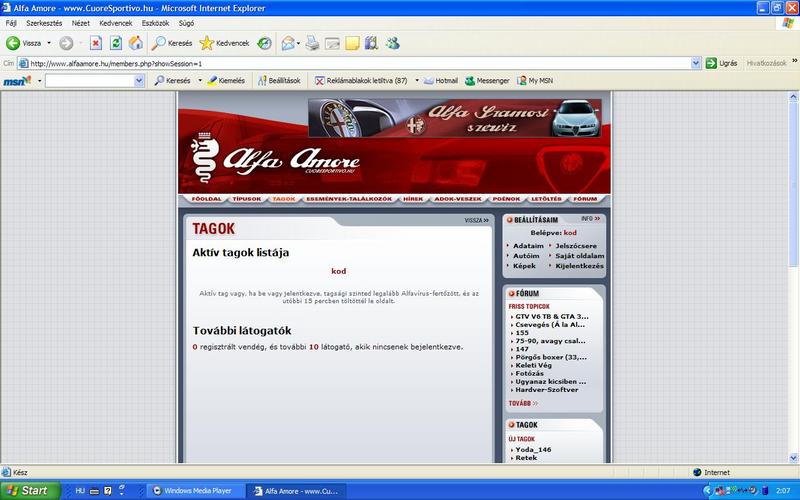Open the Kedvencek menu

pyautogui.click(x=116, y=23)
